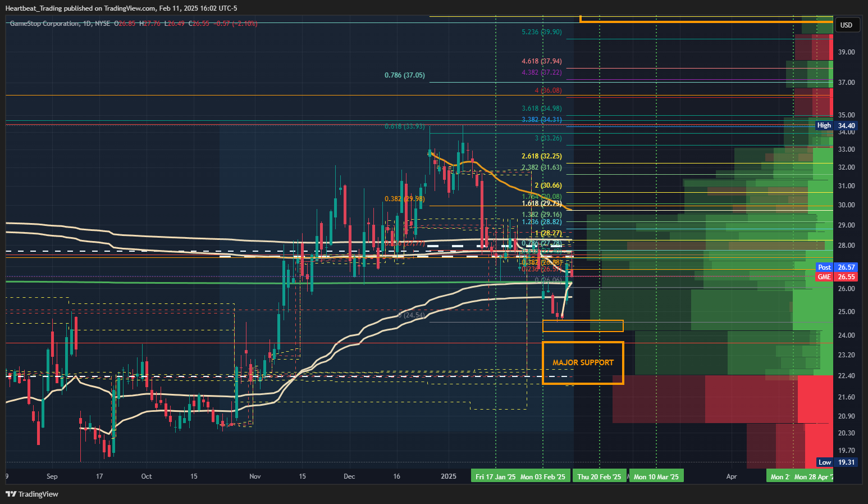Select the Low 19.31 axis label
The width and height of the screenshot is (868, 504).
pyautogui.click(x=837, y=462)
